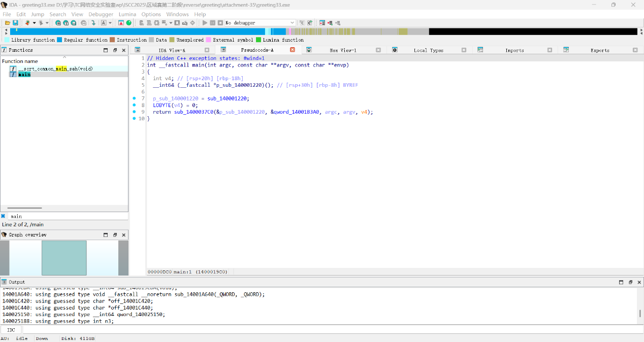Click the Output panel vertical scrollbar
Screen dimensions: 644x342
pyautogui.click(x=641, y=313)
